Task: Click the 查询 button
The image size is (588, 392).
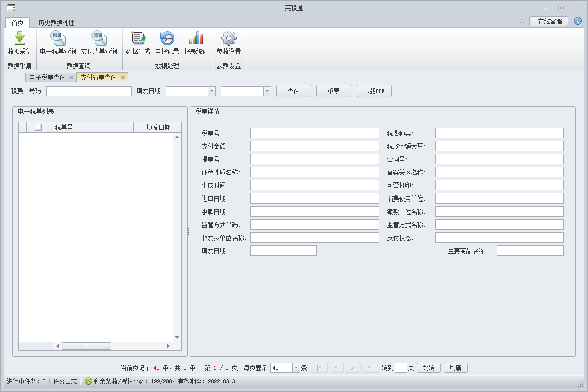Action: (293, 91)
